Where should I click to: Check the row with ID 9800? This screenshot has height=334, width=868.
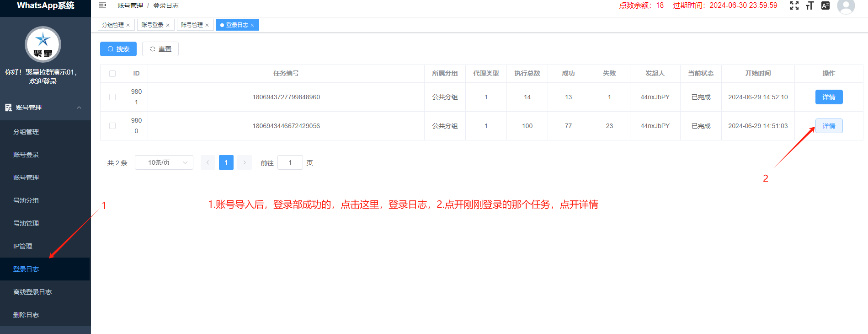click(x=112, y=126)
